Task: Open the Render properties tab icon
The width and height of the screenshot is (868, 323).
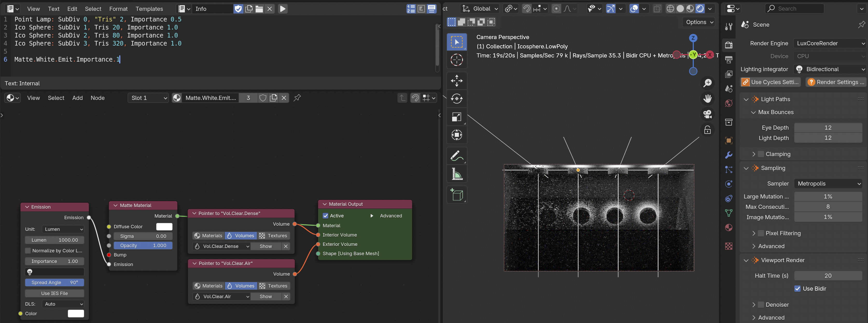Action: tap(729, 45)
